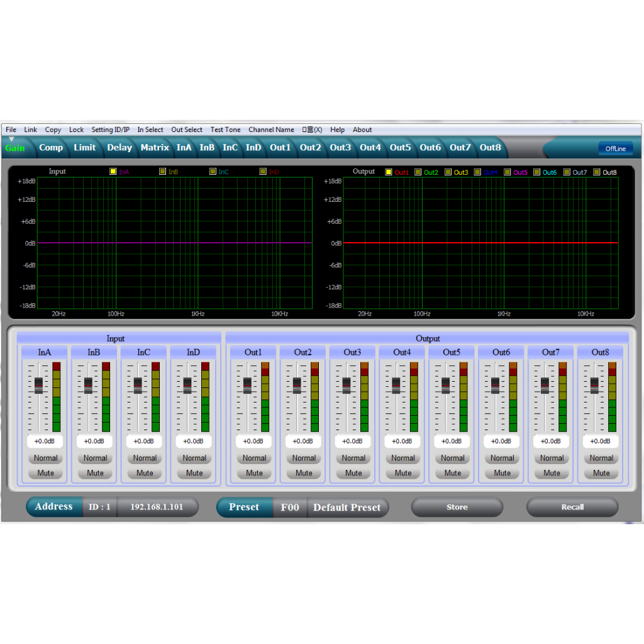
Task: Click the OffLine connection button
Action: [615, 148]
